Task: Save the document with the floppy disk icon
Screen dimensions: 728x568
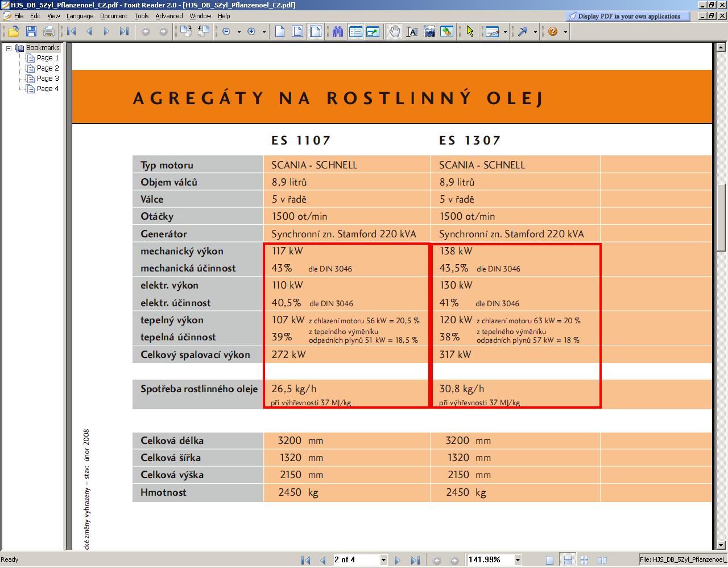Action: [31, 32]
